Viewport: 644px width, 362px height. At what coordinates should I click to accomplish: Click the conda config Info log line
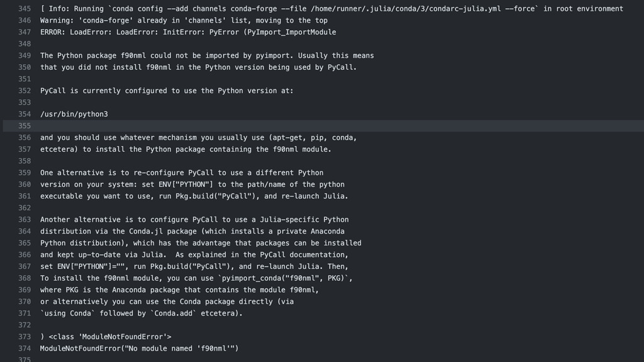331,9
